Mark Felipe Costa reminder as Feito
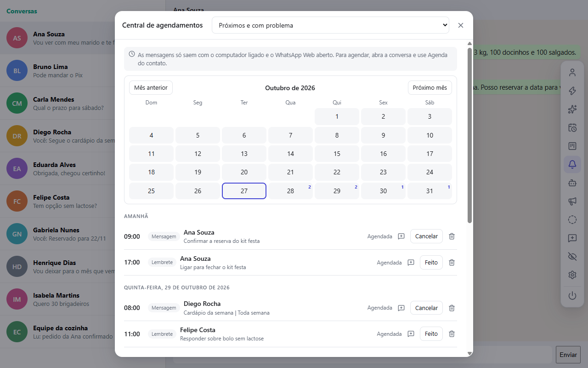The height and width of the screenshot is (368, 588). [431, 334]
